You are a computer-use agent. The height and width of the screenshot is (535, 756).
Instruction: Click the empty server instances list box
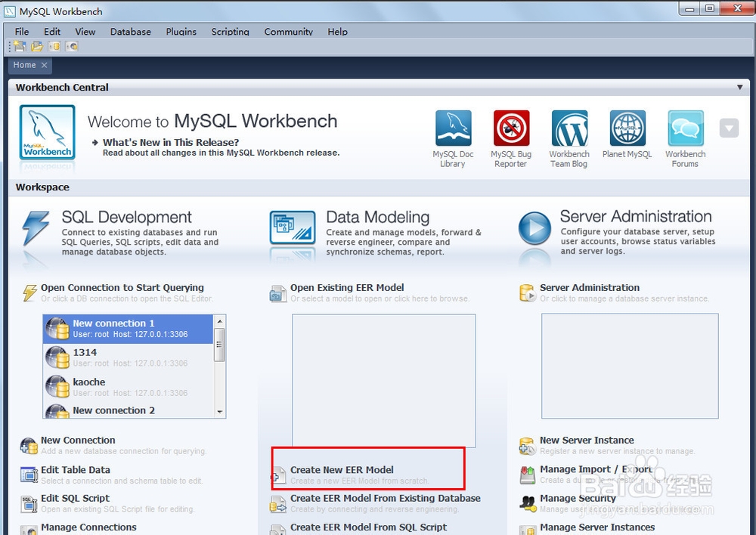pyautogui.click(x=630, y=366)
